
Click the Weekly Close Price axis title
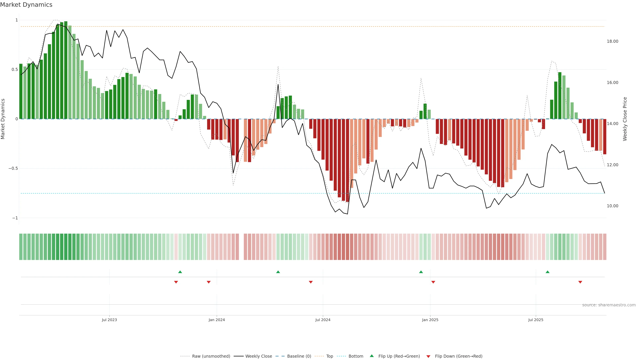pyautogui.click(x=625, y=119)
